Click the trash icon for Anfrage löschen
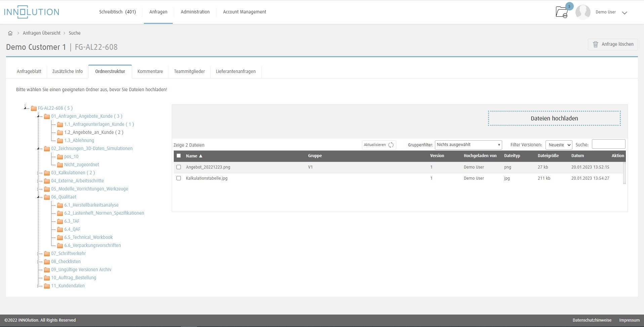644x327 pixels. click(x=596, y=44)
